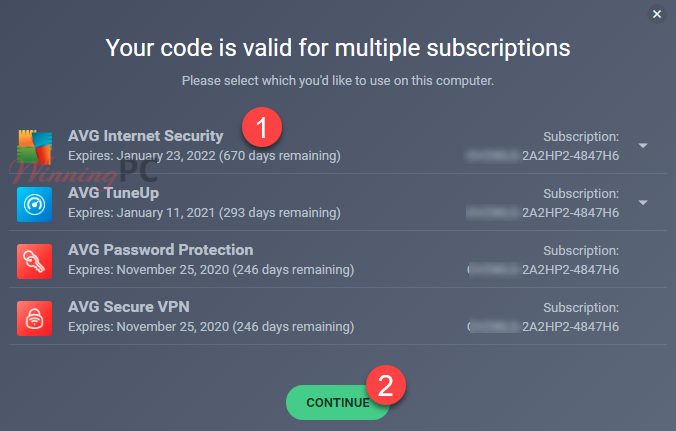Viewport: 676px width, 431px height.
Task: Click the AVG Internet Security shield icon
Action: 34,147
